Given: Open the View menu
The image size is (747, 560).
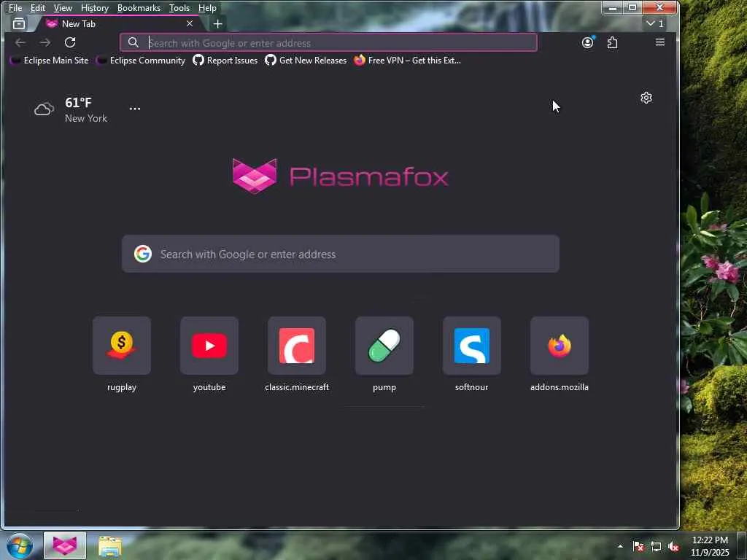Looking at the screenshot, I should [x=63, y=7].
